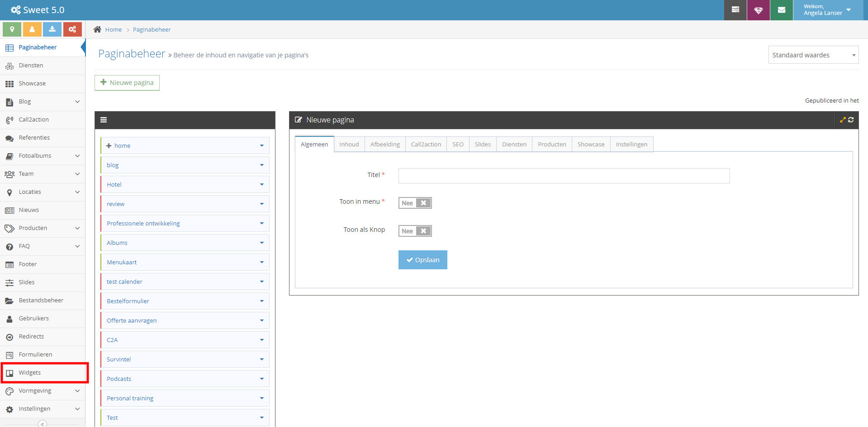Follow the Home breadcrumb link

(114, 29)
